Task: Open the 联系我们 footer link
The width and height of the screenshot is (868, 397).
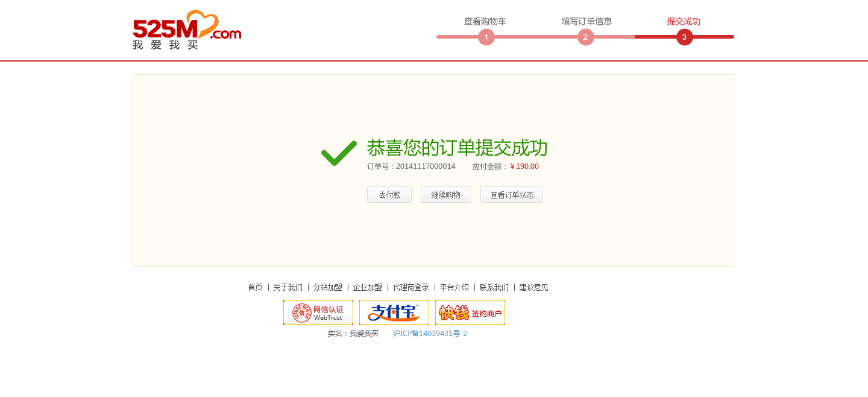Action: (x=494, y=287)
